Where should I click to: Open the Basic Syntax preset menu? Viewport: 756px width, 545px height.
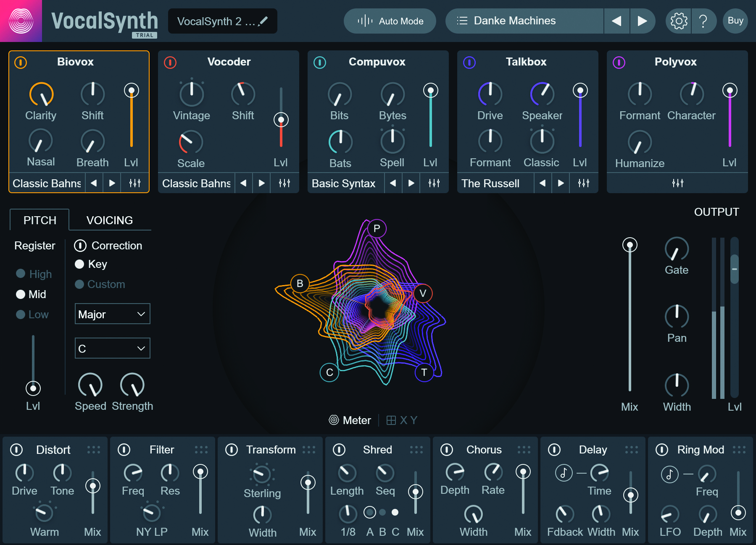click(345, 183)
